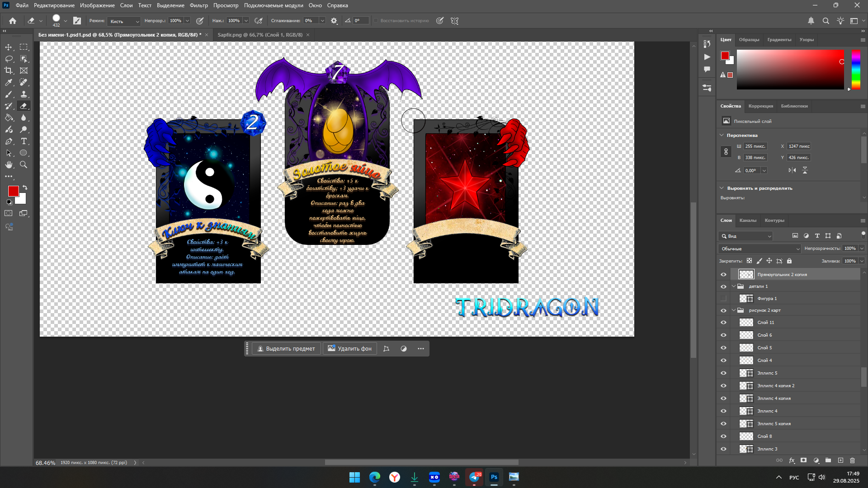Switch to the Каналы tab
This screenshot has width=868, height=488.
pos(748,221)
